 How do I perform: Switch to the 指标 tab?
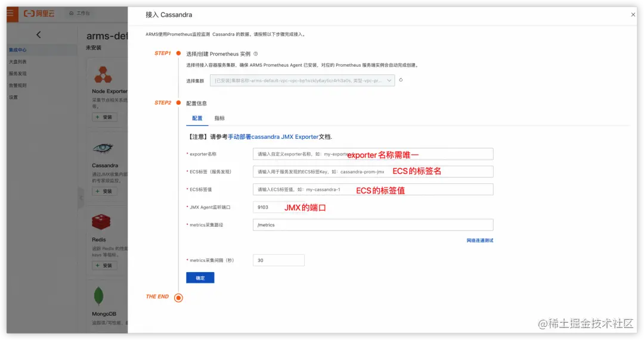tap(219, 118)
